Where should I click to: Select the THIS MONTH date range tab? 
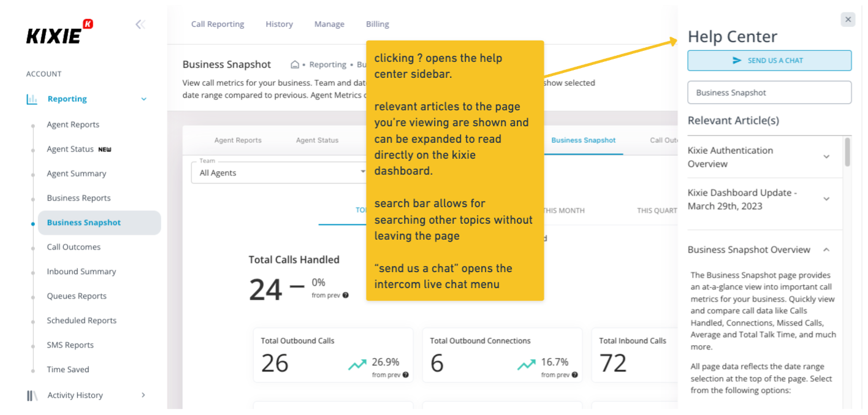click(563, 211)
